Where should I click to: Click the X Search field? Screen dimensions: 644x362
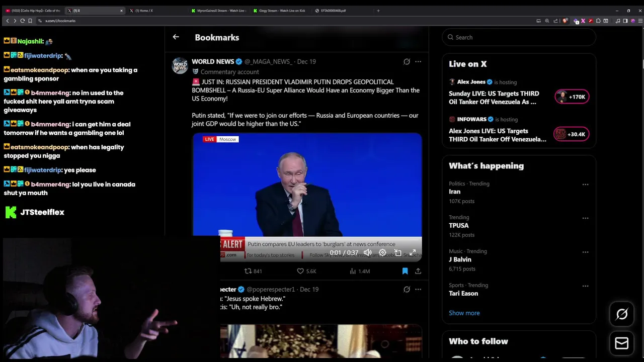pyautogui.click(x=519, y=37)
